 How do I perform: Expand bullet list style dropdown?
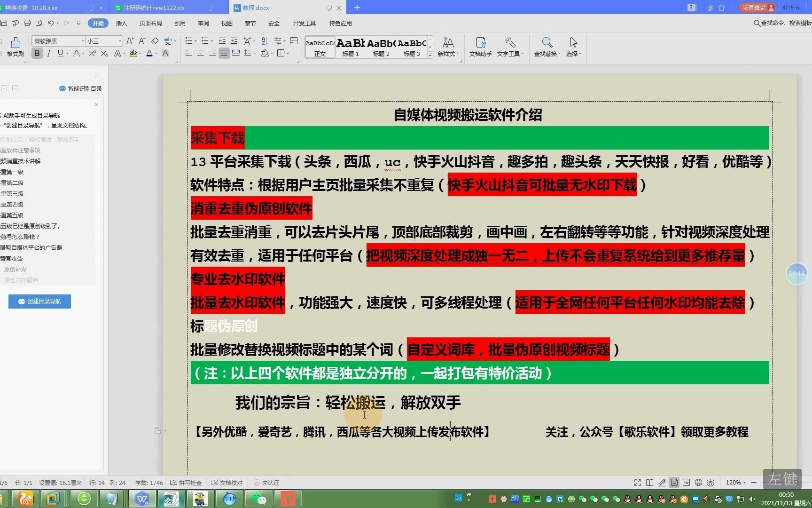click(195, 41)
